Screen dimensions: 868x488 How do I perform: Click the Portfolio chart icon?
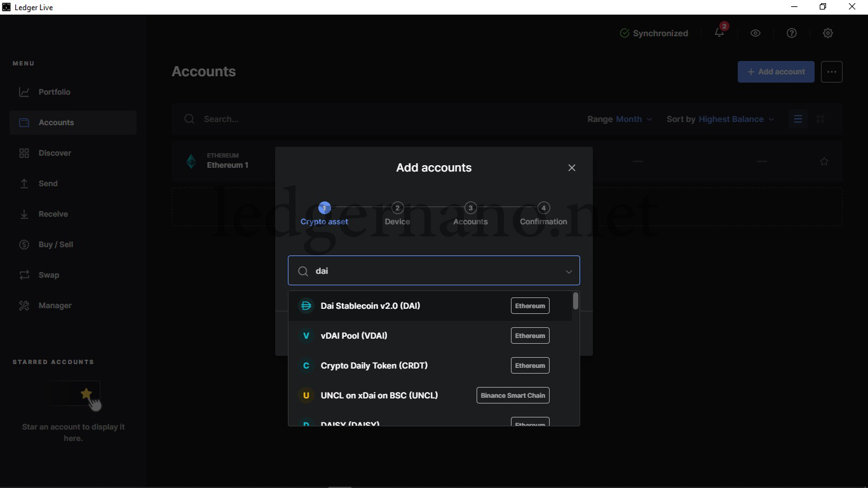[x=24, y=92]
